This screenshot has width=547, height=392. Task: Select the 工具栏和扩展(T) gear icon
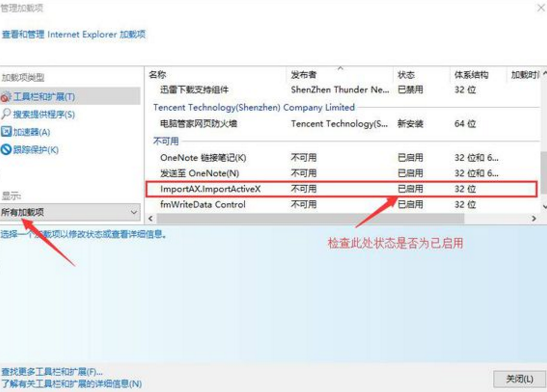6,97
